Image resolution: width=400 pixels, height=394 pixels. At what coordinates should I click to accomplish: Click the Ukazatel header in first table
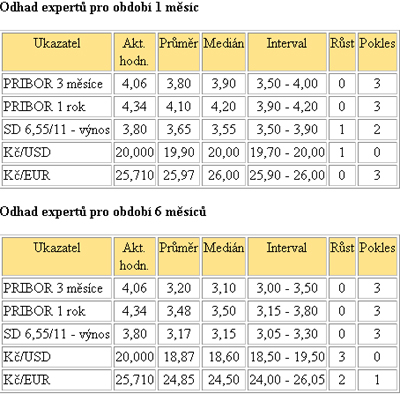coord(57,52)
